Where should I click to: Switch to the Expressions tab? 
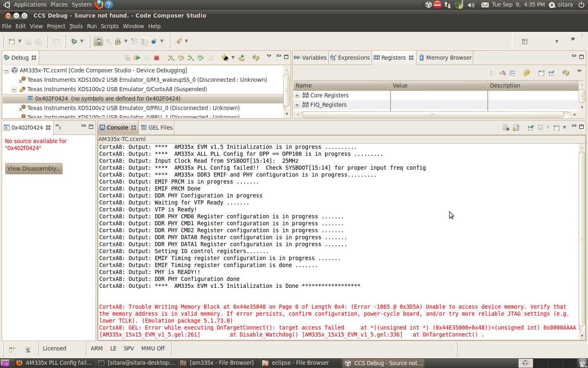(350, 58)
